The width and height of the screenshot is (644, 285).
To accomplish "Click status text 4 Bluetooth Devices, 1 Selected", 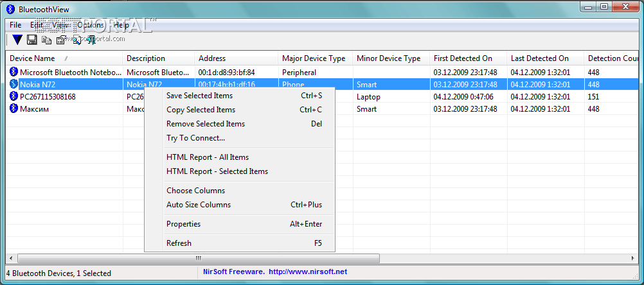I will click(58, 273).
